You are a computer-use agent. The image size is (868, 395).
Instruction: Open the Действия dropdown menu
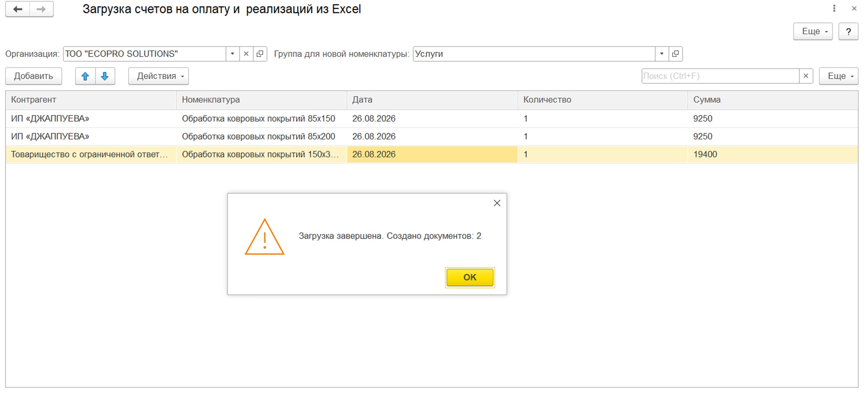[x=159, y=76]
